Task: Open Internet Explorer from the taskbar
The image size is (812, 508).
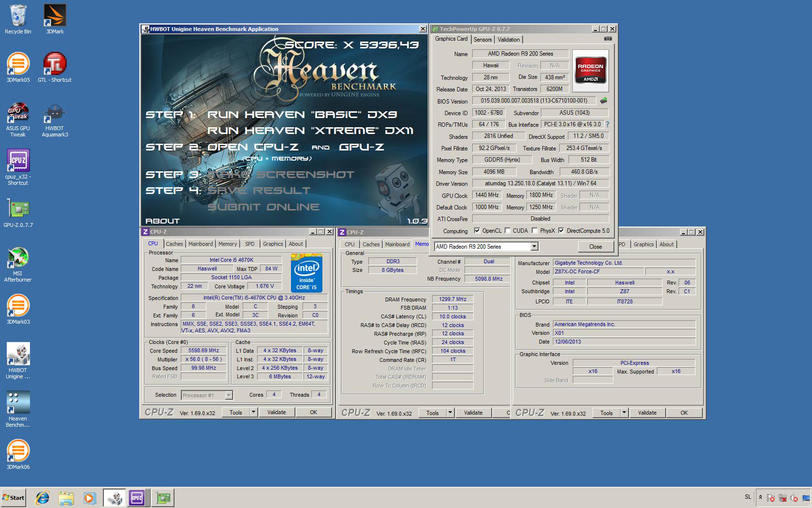Action: (43, 497)
